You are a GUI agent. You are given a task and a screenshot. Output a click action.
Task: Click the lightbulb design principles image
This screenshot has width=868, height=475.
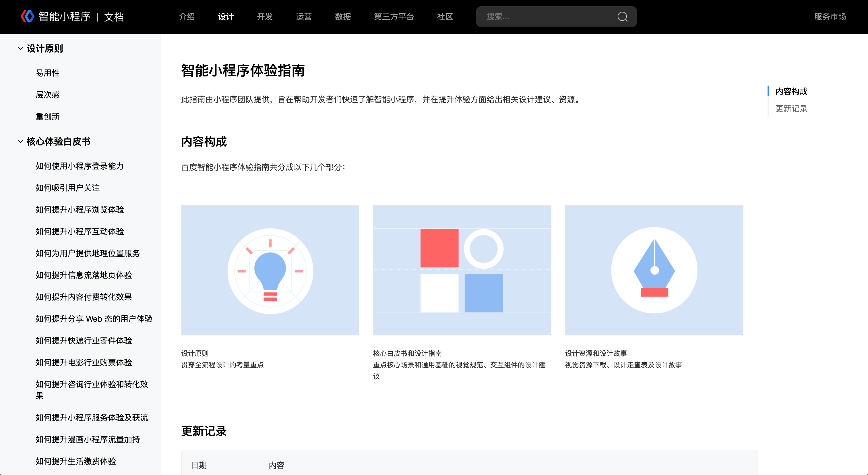270,270
